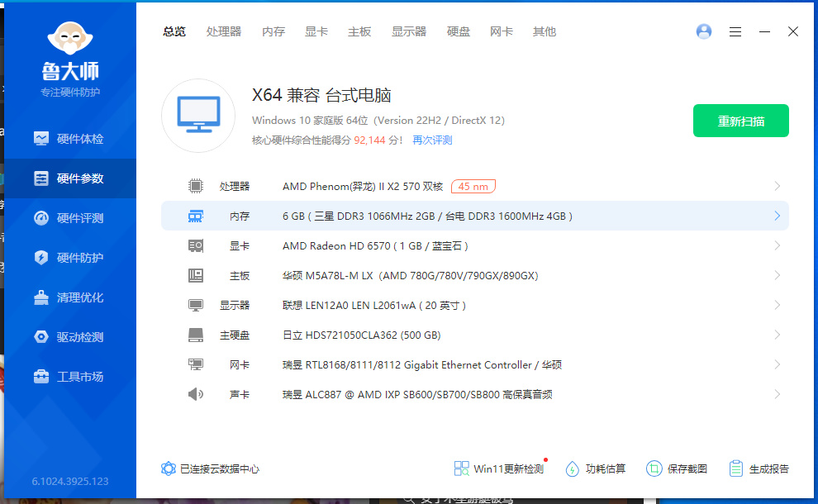Click the 声卡 speaker icon
Viewport: 818px width, 504px height.
[x=196, y=394]
